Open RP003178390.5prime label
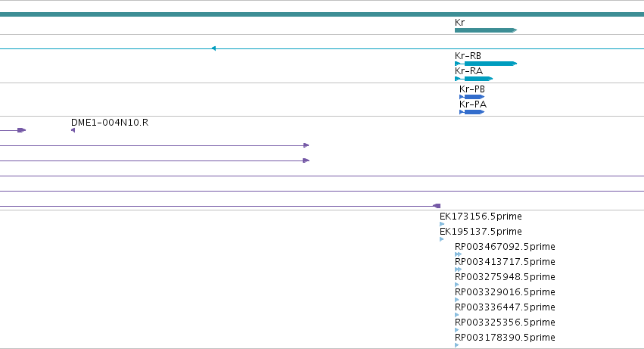This screenshot has height=349, width=644. point(505,338)
